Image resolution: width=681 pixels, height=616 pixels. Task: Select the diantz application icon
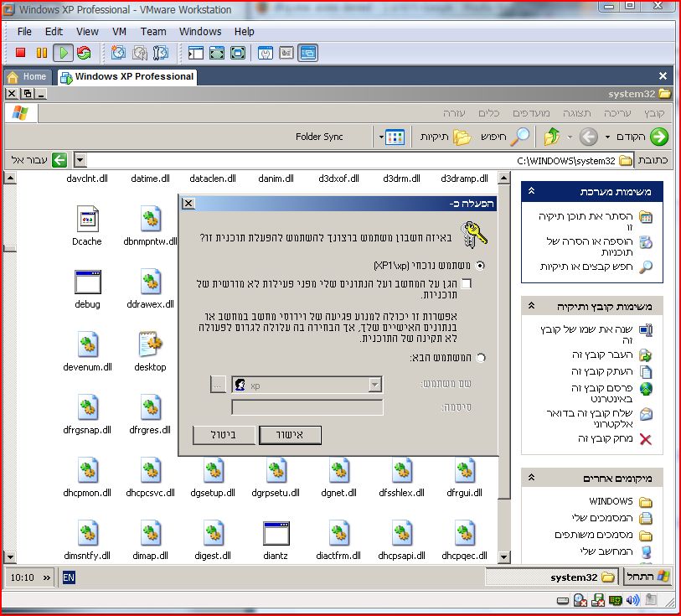click(276, 533)
